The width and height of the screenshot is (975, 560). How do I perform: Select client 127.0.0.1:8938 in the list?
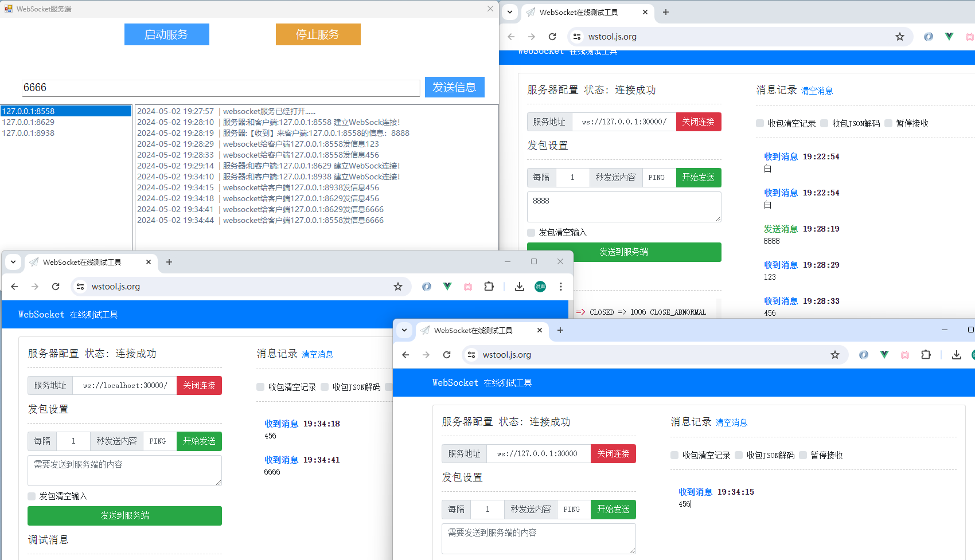[x=66, y=133]
